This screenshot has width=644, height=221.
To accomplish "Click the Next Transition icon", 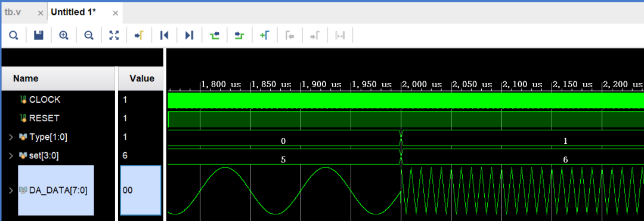I will click(239, 35).
